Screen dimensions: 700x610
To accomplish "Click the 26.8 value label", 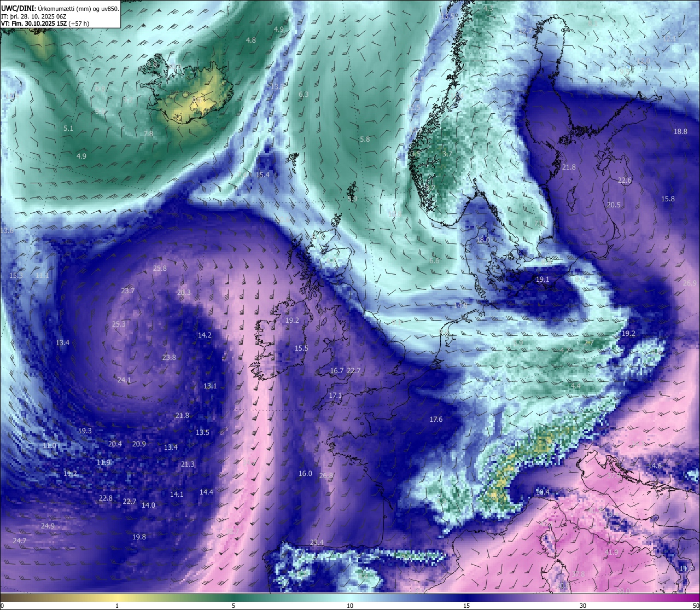I will [x=326, y=475].
